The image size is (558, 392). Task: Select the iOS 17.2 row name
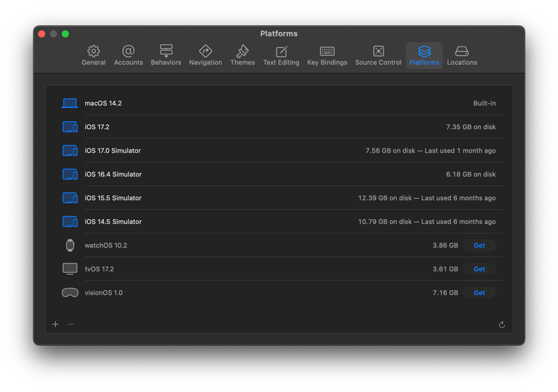tap(97, 127)
